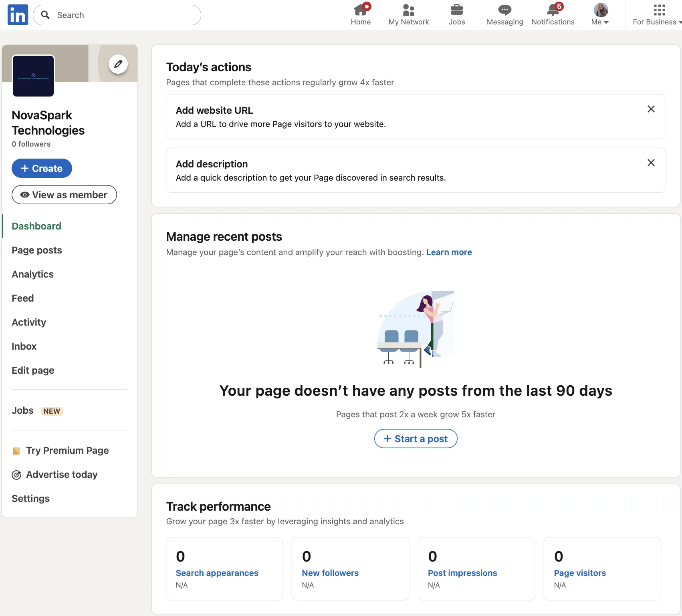Viewport: 682px width, 616px height.
Task: Open the Page posts section
Action: [36, 250]
